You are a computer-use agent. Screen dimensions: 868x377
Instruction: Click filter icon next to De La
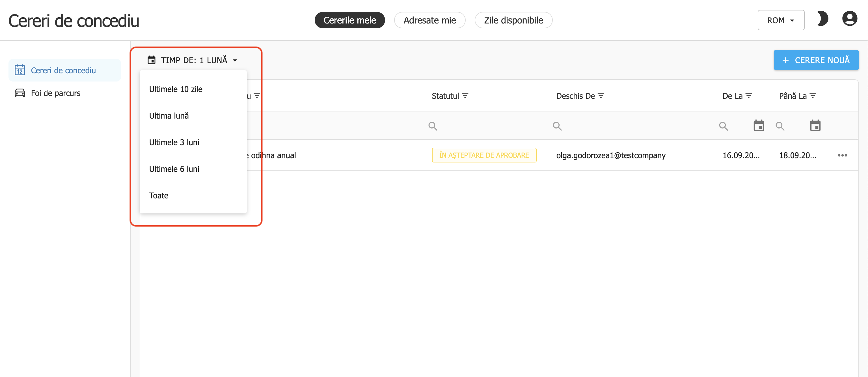[x=748, y=96]
